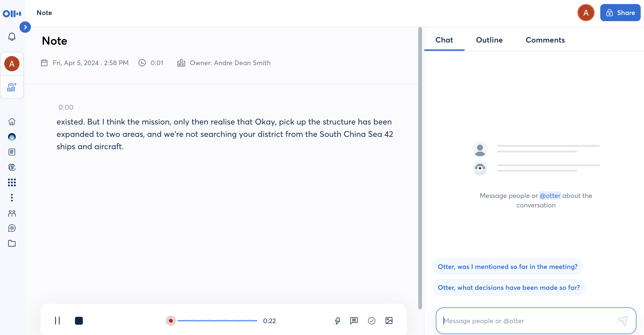644x335 pixels.
Task: Focus the Message people or @otter field
Action: (x=528, y=321)
